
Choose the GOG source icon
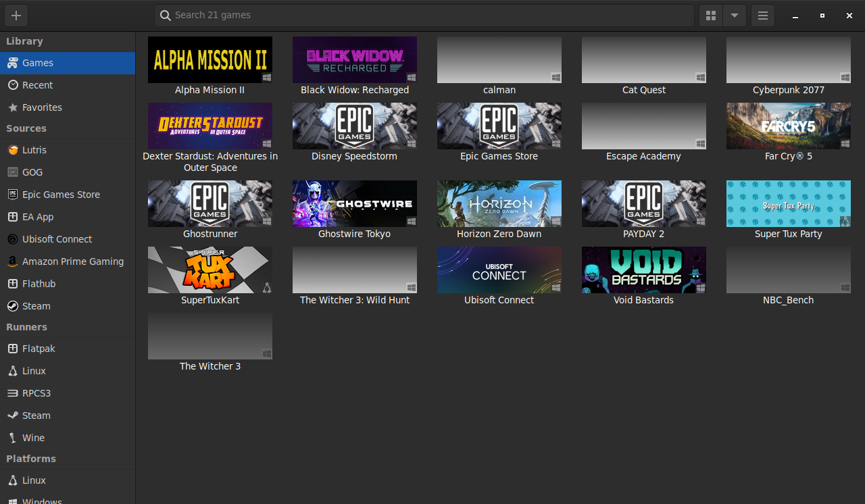coord(13,172)
